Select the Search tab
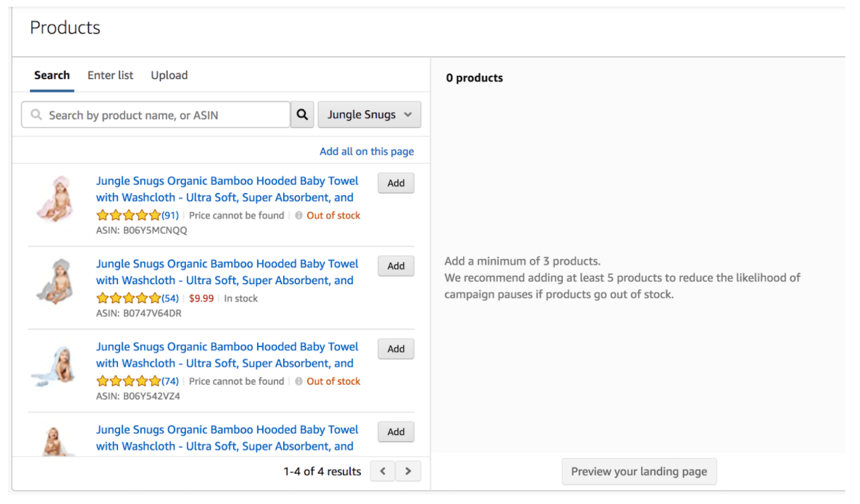Viewport: 860px width, 504px height. (52, 75)
